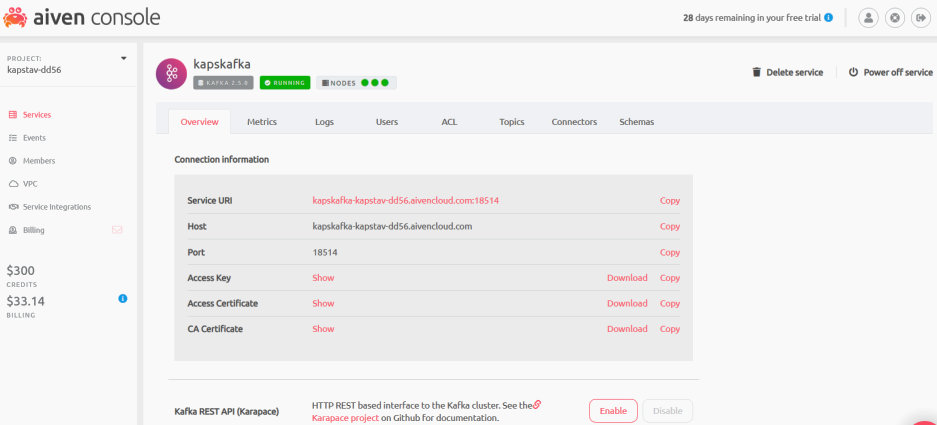Click the port value 18514

(325, 253)
